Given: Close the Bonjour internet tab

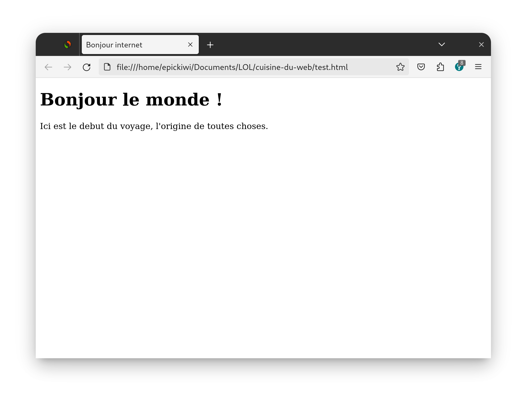Looking at the screenshot, I should (190, 45).
